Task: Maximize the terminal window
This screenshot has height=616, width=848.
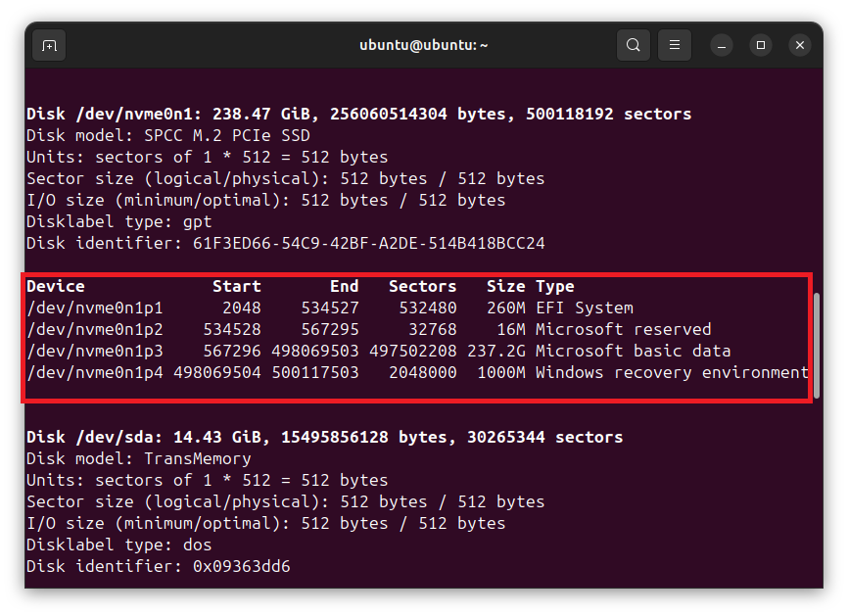Action: tap(761, 45)
